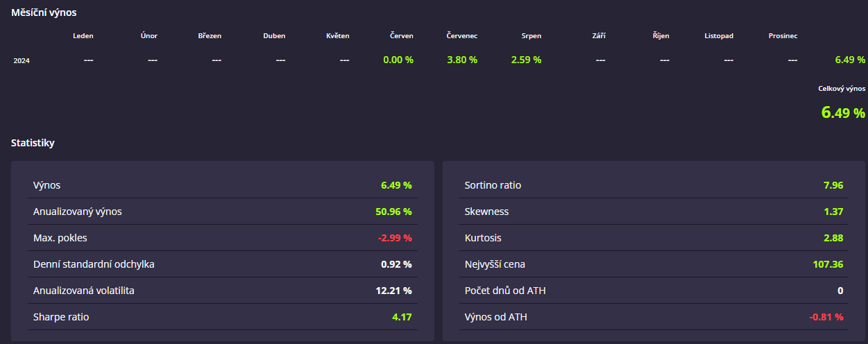
Task: Click the Sharpe ratio 4.17 value
Action: tap(402, 317)
